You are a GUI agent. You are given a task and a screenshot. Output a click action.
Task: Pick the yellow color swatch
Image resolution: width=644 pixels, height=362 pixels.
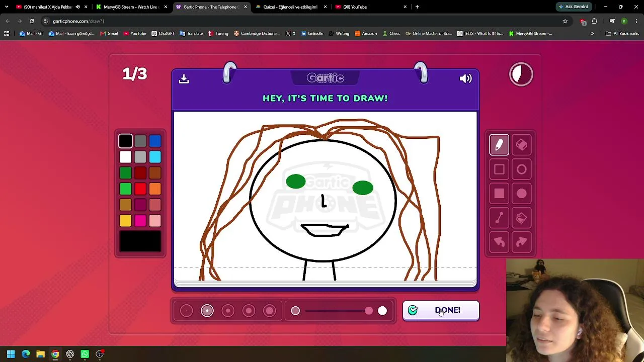125,221
